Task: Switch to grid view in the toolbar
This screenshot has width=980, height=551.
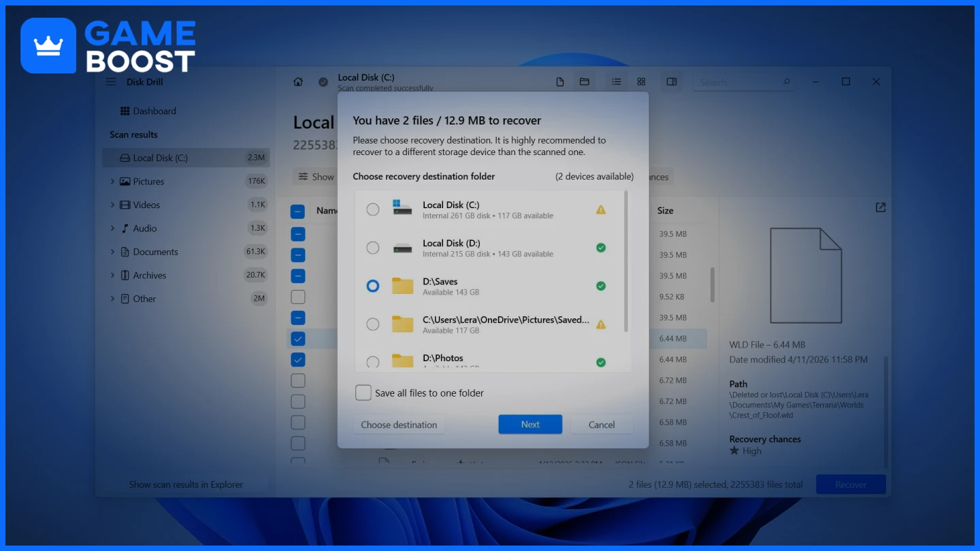Action: 640,82
